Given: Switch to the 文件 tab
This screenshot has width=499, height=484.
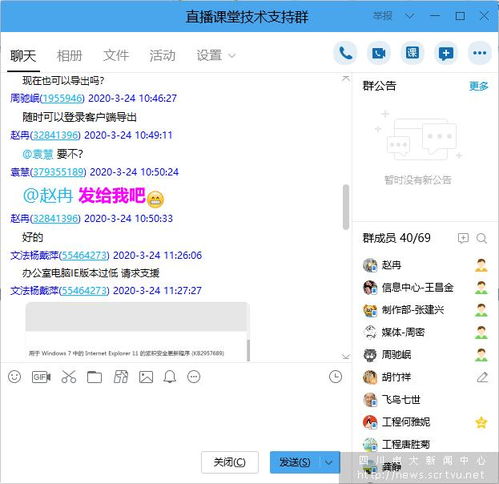Looking at the screenshot, I should point(116,56).
